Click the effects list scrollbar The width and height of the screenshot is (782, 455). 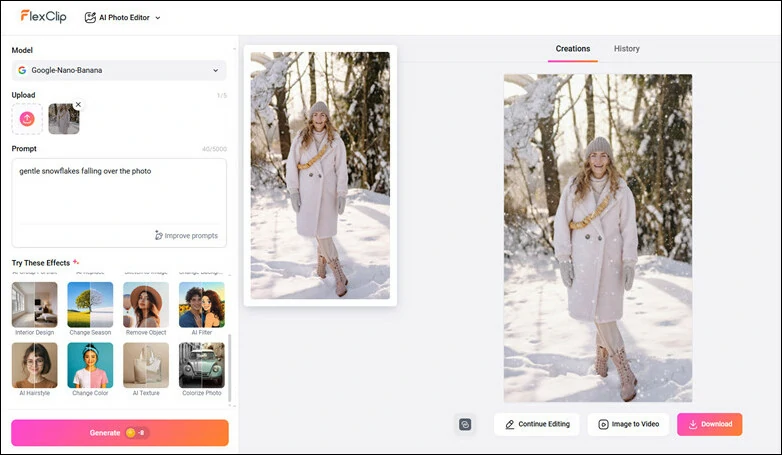[229, 368]
